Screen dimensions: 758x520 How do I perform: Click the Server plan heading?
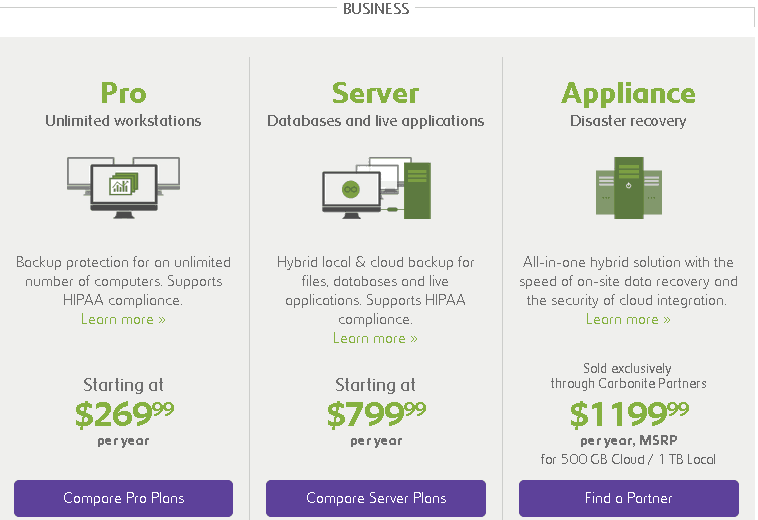(375, 93)
